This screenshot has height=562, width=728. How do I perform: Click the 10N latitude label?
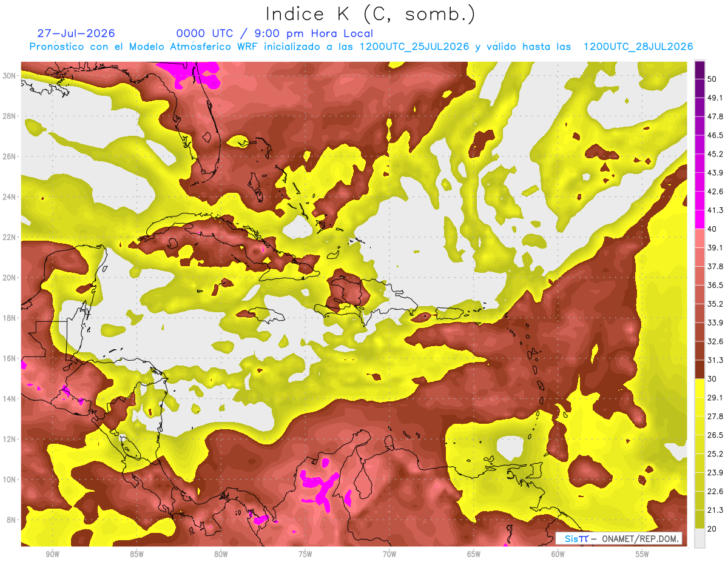point(10,480)
